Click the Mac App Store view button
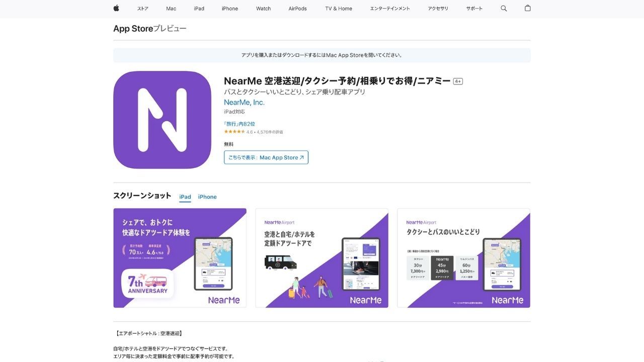The height and width of the screenshot is (362, 644). click(x=266, y=157)
